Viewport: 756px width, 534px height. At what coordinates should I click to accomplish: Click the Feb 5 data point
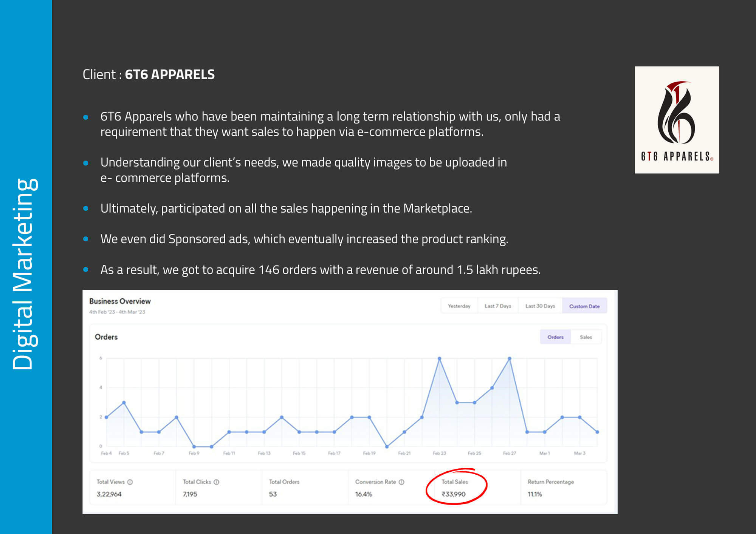click(x=124, y=403)
